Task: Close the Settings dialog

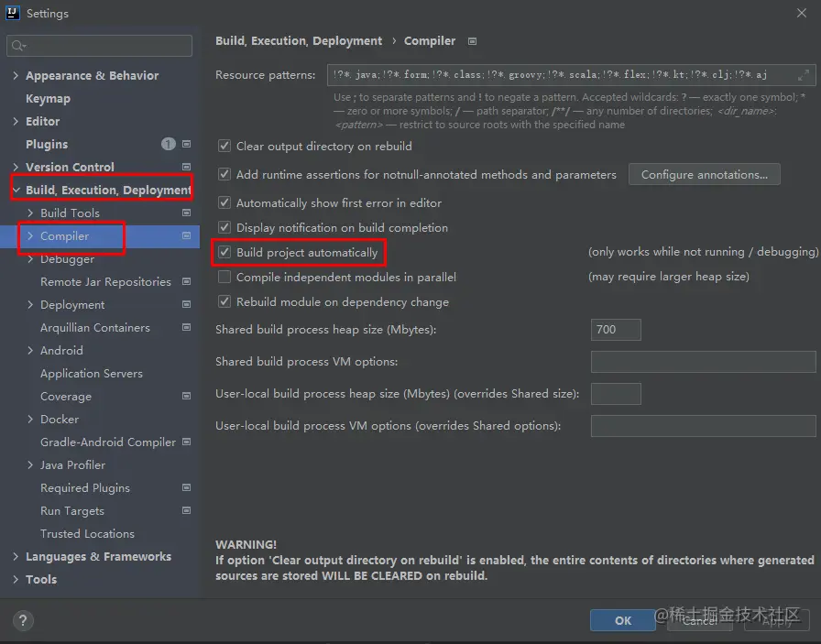Action: tap(802, 13)
